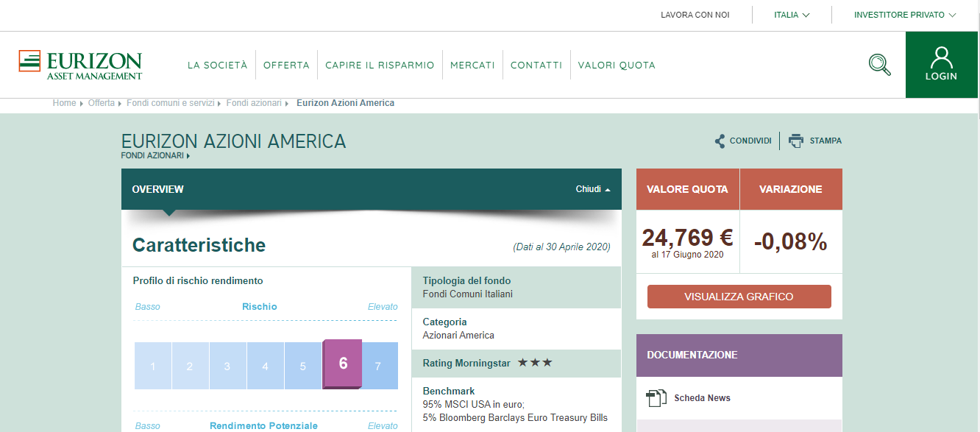Open the OFFERTA menu
980x432 pixels.
tap(286, 65)
